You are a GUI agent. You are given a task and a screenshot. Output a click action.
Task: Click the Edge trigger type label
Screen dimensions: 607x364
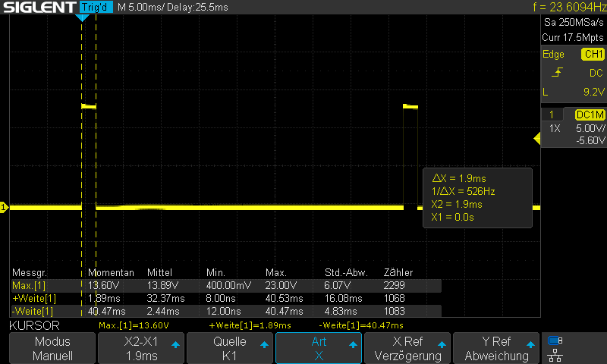553,54
